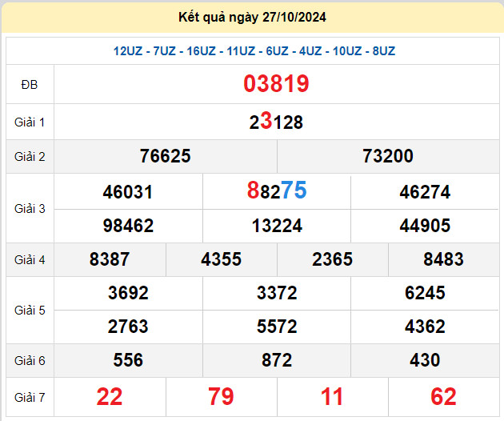Click the Giải 3 label
The image size is (504, 421).
pyautogui.click(x=30, y=209)
